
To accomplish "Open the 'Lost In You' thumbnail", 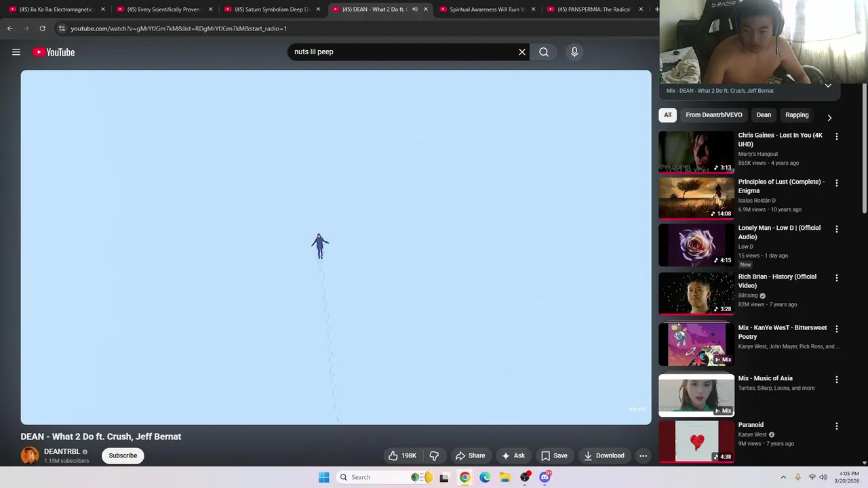I will (x=696, y=152).
